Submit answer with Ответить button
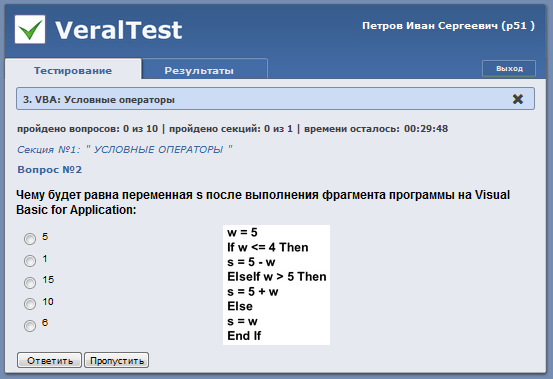The width and height of the screenshot is (553, 379). coord(49,360)
